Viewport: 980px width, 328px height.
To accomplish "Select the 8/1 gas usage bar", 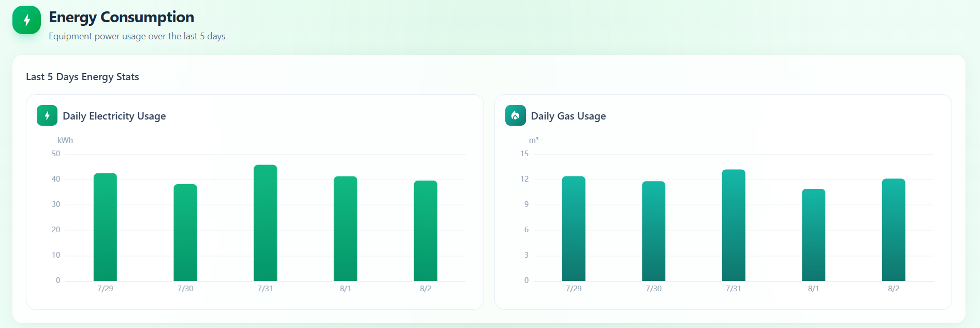I will 814,235.
